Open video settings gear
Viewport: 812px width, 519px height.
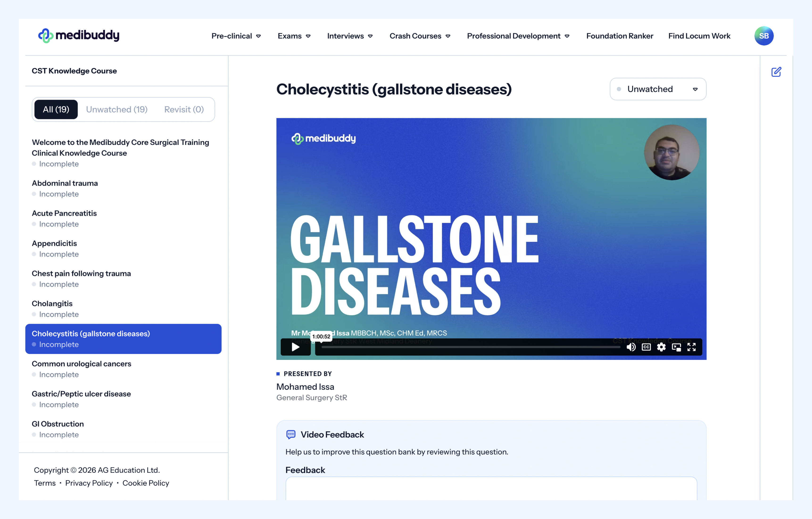(x=661, y=347)
